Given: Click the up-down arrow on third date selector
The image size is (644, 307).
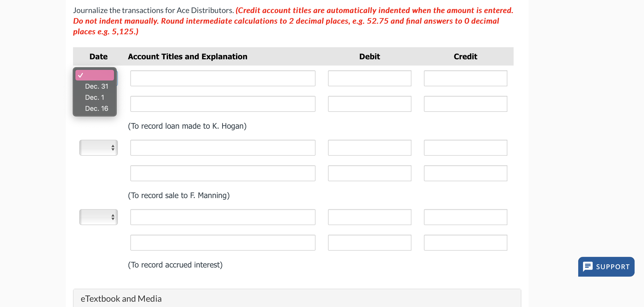Looking at the screenshot, I should (113, 217).
